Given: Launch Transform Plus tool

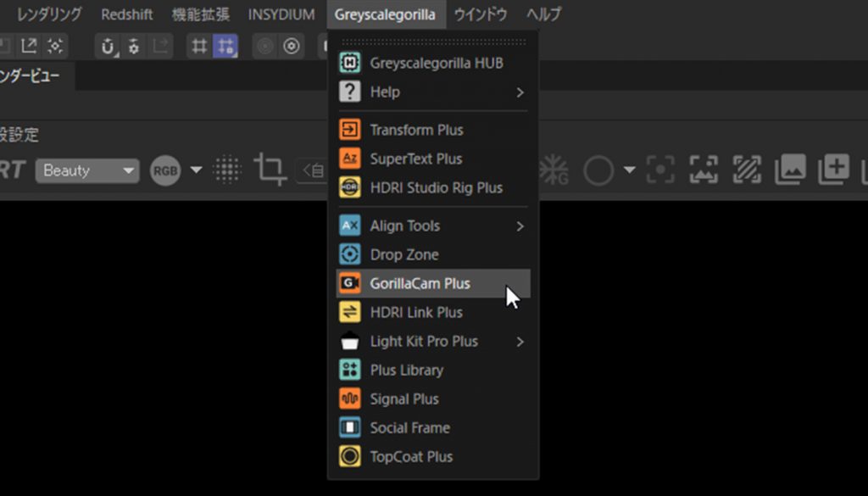Looking at the screenshot, I should tap(415, 130).
